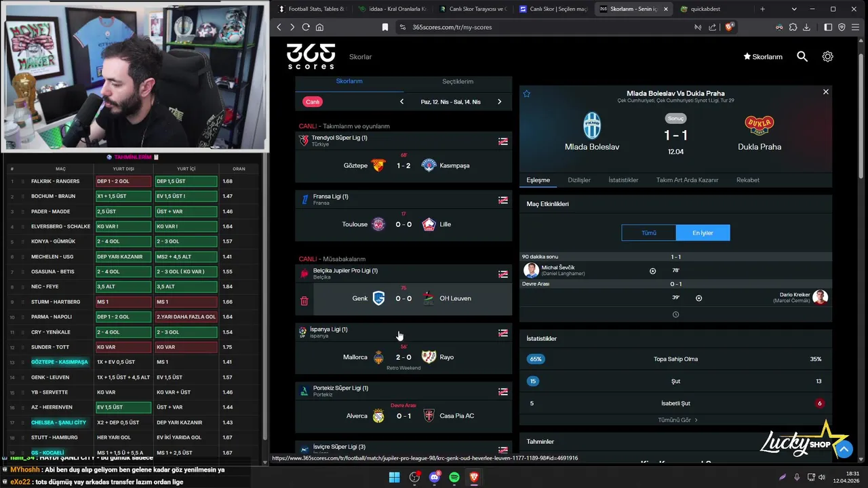Open the Takım Art Arda Kazanır tab
The width and height of the screenshot is (868, 488).
[687, 180]
